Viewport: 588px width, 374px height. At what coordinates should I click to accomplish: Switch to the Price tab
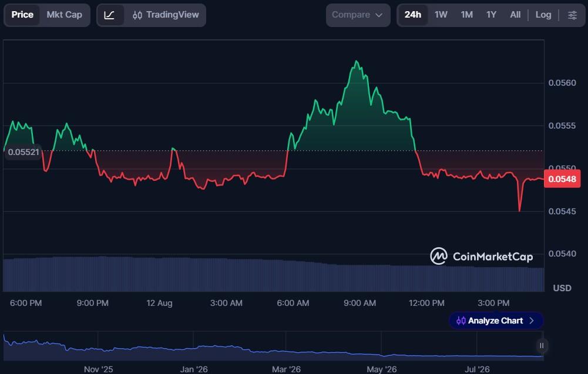22,15
